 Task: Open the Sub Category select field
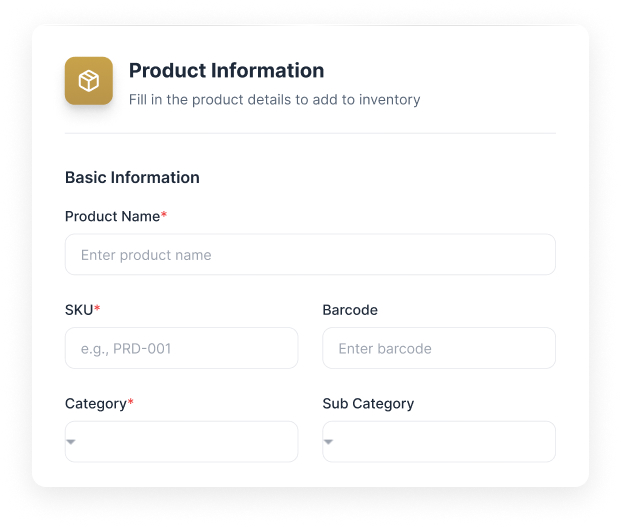pos(438,441)
